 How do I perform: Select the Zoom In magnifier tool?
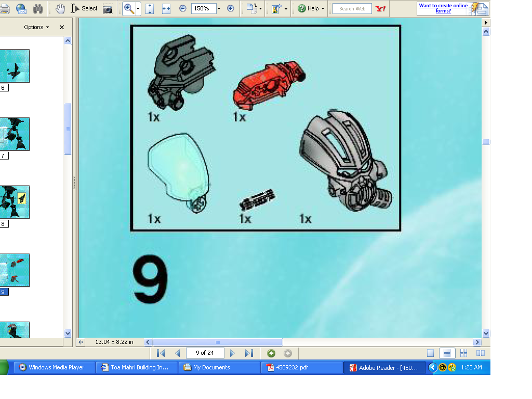pos(129,8)
